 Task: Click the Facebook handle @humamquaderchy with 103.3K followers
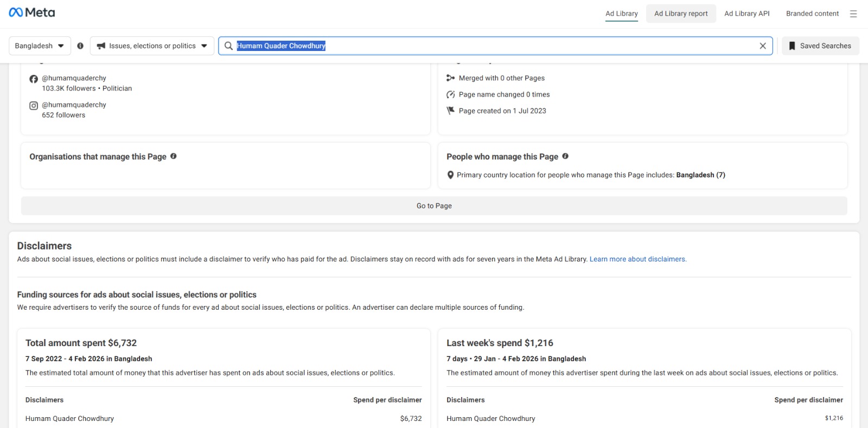pos(74,78)
